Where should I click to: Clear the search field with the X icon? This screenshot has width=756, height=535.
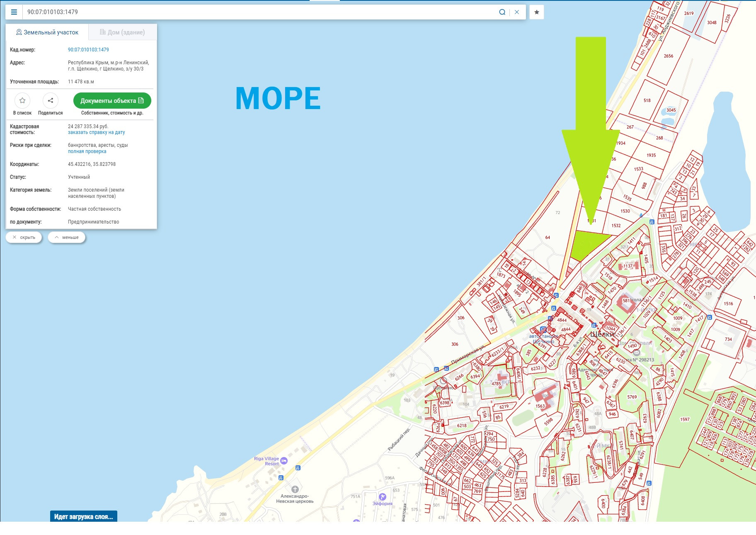coord(517,12)
